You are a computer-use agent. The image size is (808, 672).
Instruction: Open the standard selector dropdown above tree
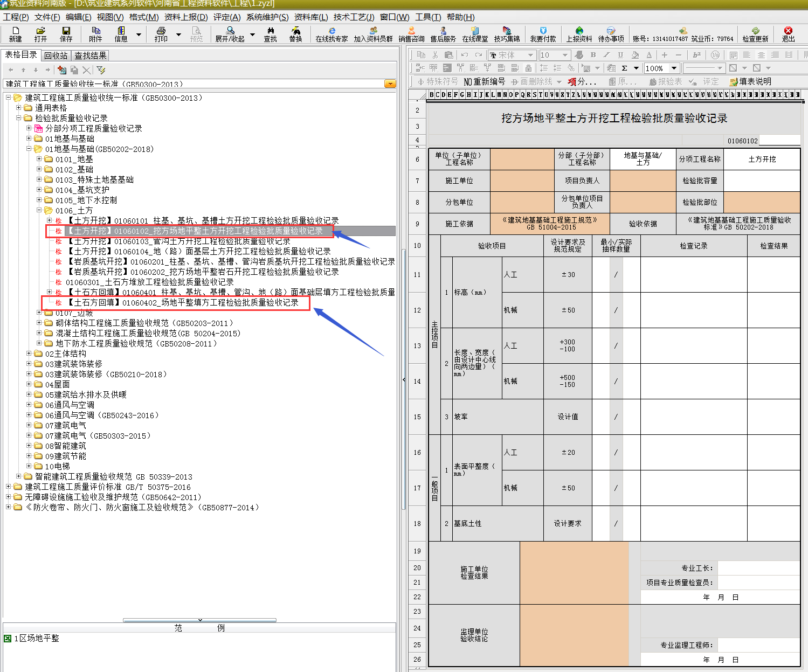pos(390,84)
